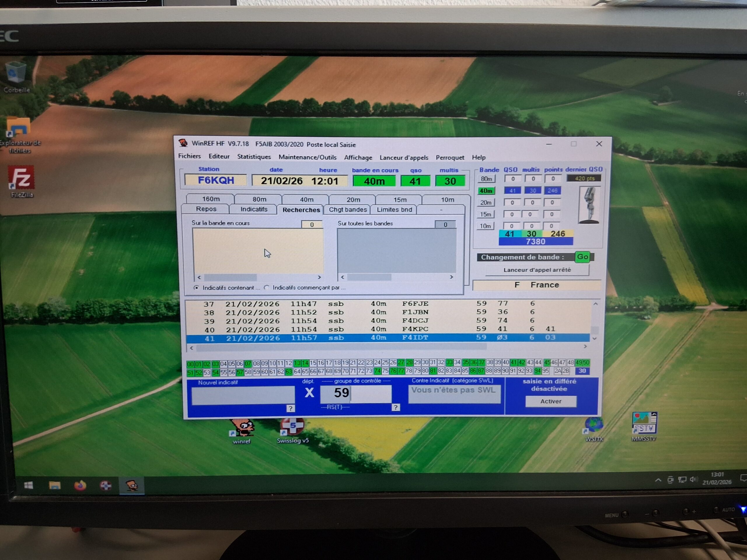The height and width of the screenshot is (560, 747).
Task: Open the Windows Start menu
Action: 29,485
